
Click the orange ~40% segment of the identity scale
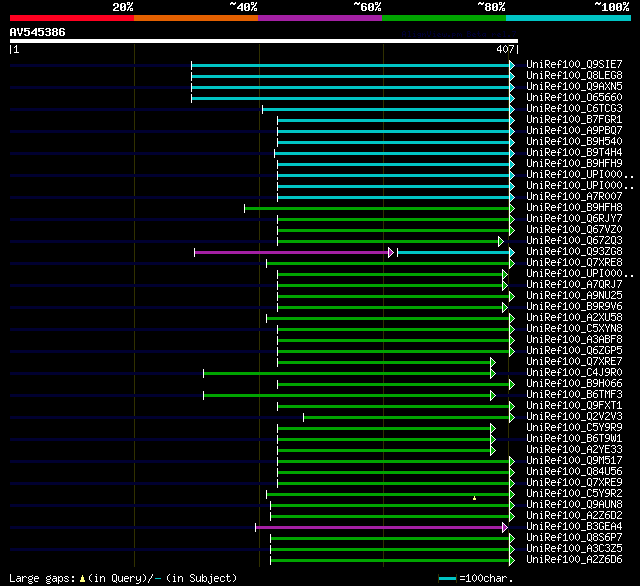(196, 18)
